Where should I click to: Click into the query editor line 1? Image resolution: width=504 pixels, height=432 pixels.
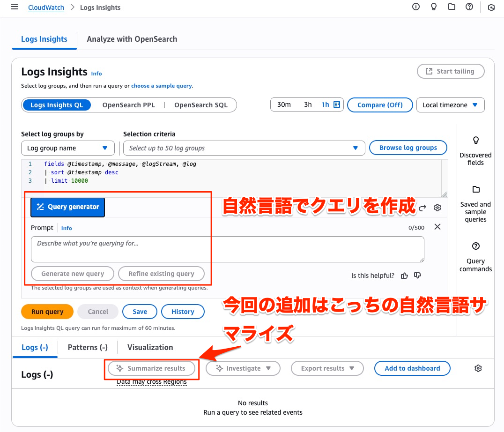tap(120, 164)
